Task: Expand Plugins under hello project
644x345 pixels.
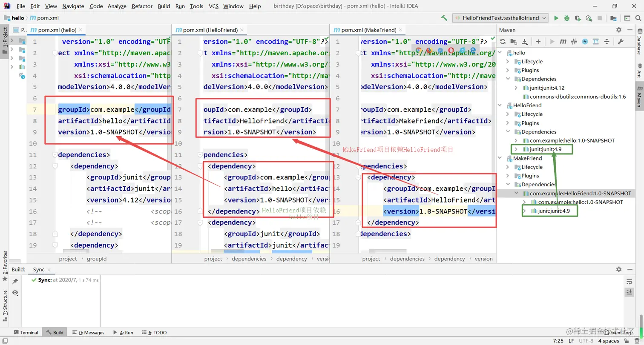Action: coord(507,70)
